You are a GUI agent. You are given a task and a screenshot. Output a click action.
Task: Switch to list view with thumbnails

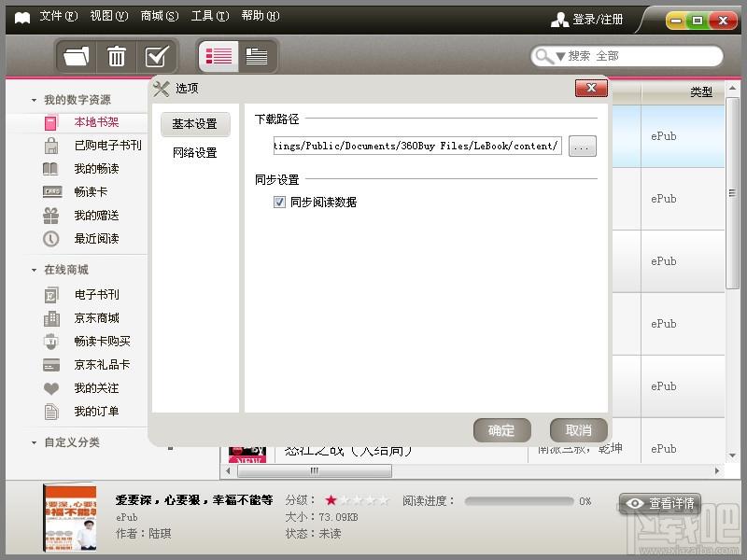tap(218, 56)
